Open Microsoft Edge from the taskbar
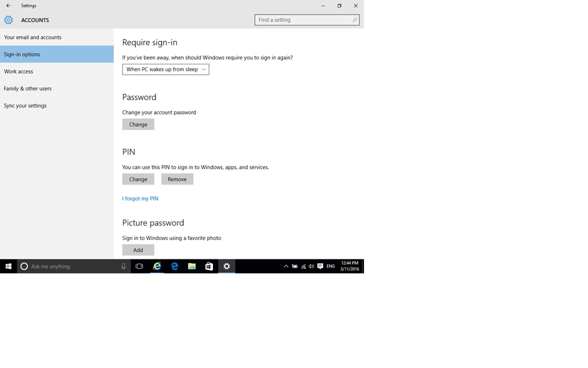 tap(174, 266)
